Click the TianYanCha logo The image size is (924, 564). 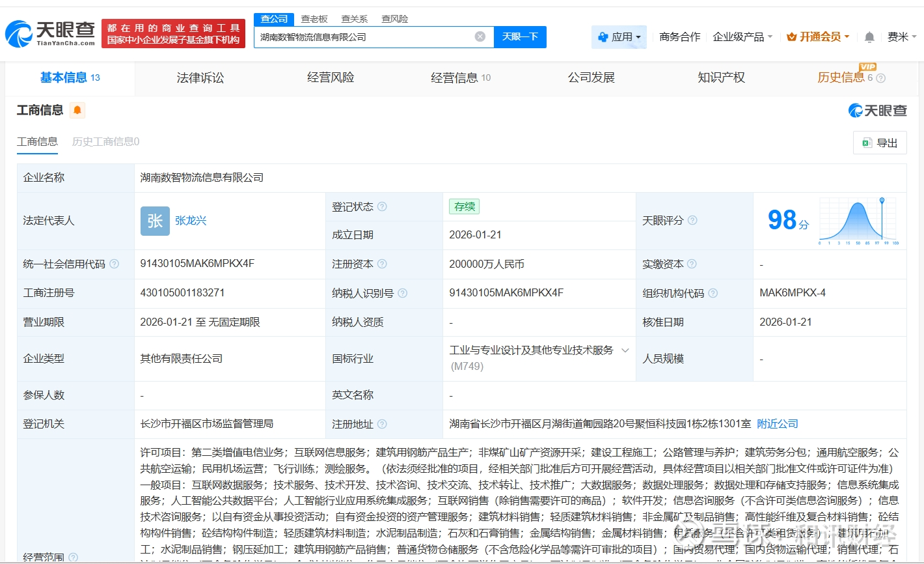point(50,33)
